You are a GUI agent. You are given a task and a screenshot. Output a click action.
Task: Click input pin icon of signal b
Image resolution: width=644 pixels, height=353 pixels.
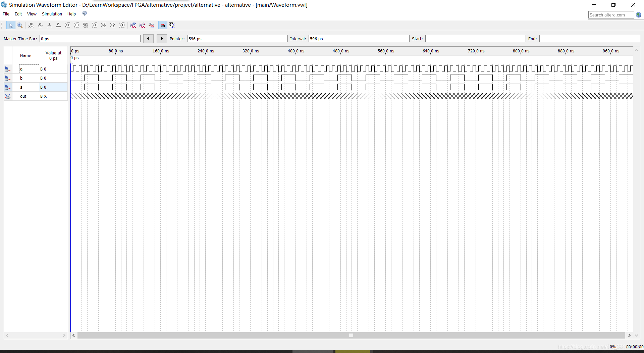pos(8,78)
